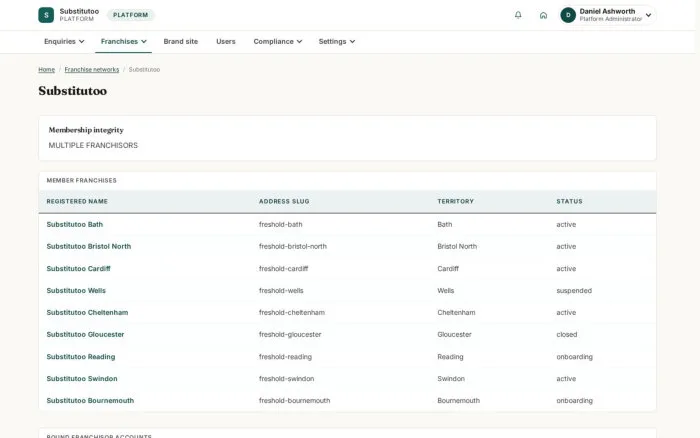Click Daniel Ashworth's avatar circle
Image resolution: width=700 pixels, height=438 pixels.
(568, 15)
